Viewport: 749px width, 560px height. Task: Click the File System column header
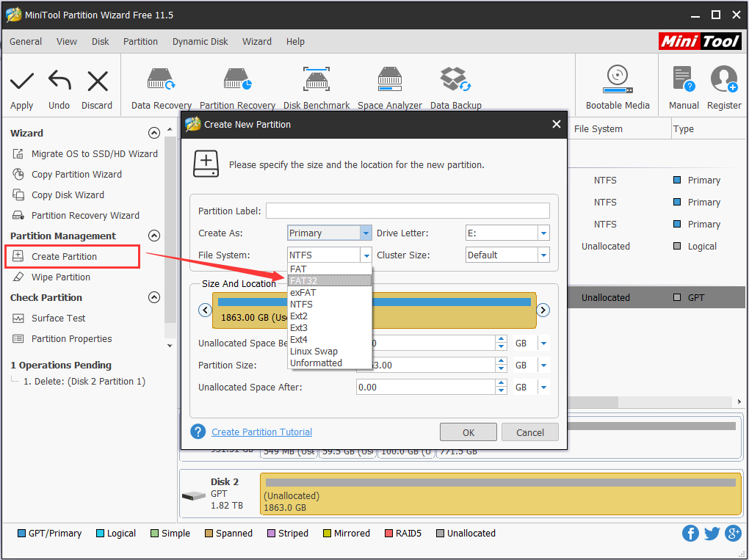click(598, 129)
